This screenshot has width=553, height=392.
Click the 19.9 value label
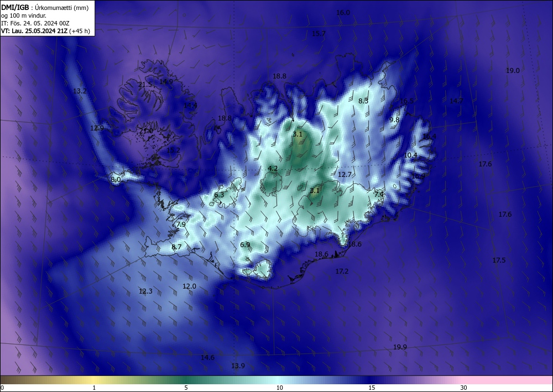pyautogui.click(x=400, y=347)
